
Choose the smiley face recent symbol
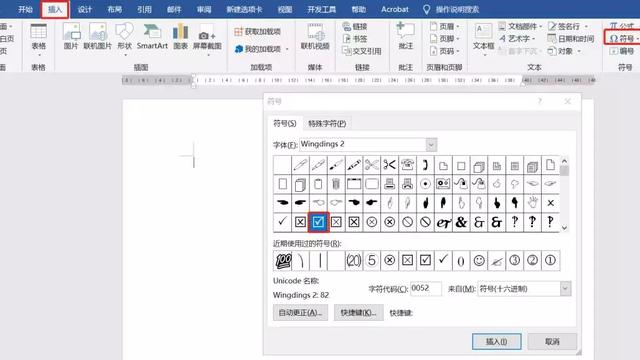pyautogui.click(x=479, y=260)
